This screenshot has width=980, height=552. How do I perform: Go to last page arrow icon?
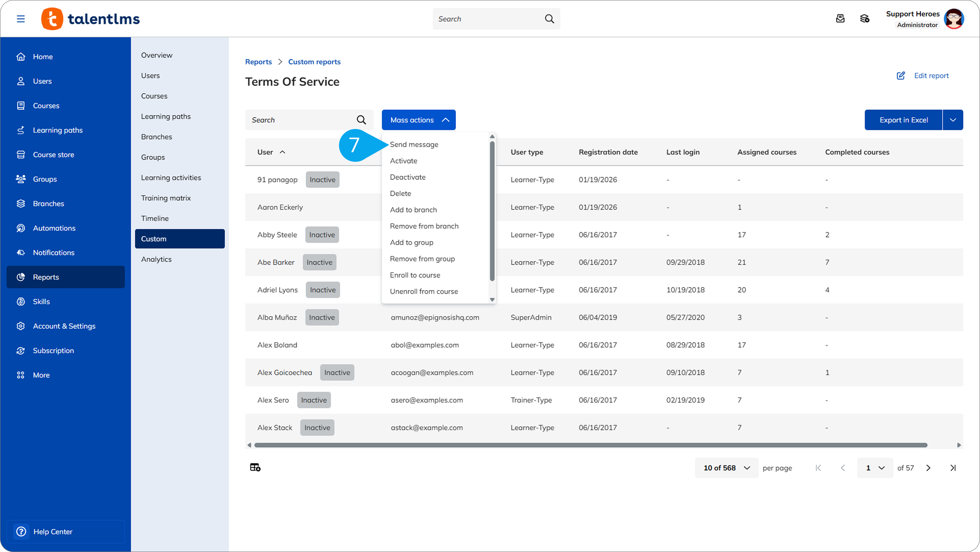(x=953, y=468)
